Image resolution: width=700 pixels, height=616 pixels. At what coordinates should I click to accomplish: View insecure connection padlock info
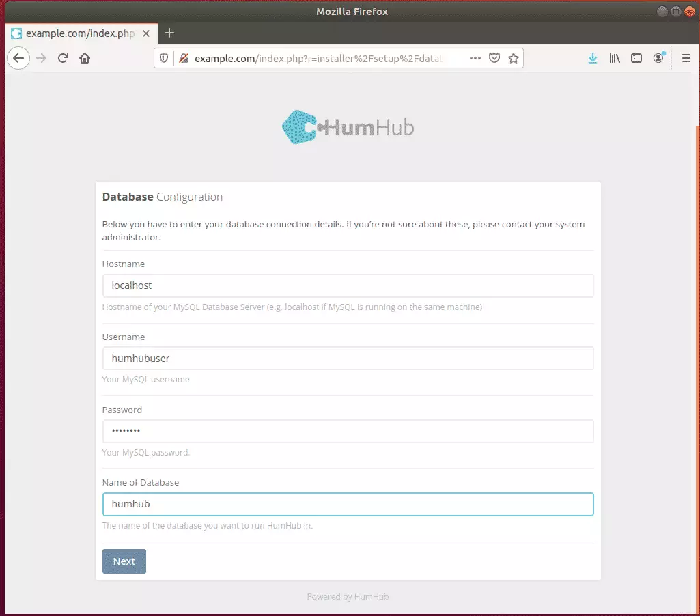click(184, 58)
